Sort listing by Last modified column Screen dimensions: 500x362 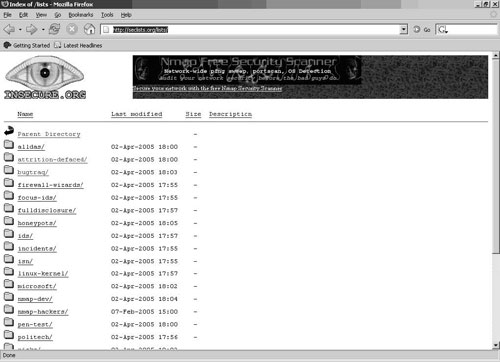(x=137, y=114)
